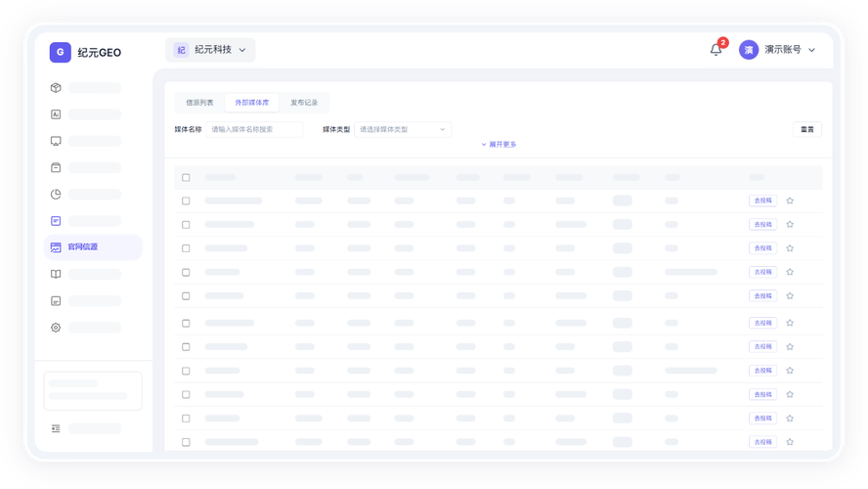The height and width of the screenshot is (489, 868).
Task: Open the open-book sidebar icon
Action: tap(56, 274)
